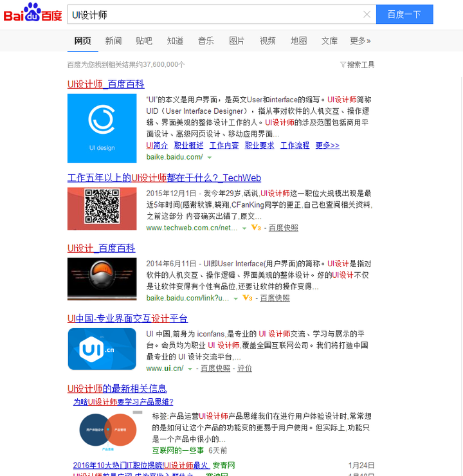The image size is (463, 476).
Task: Open 百度快照 for the www.ui.cn result
Action: pos(215,369)
